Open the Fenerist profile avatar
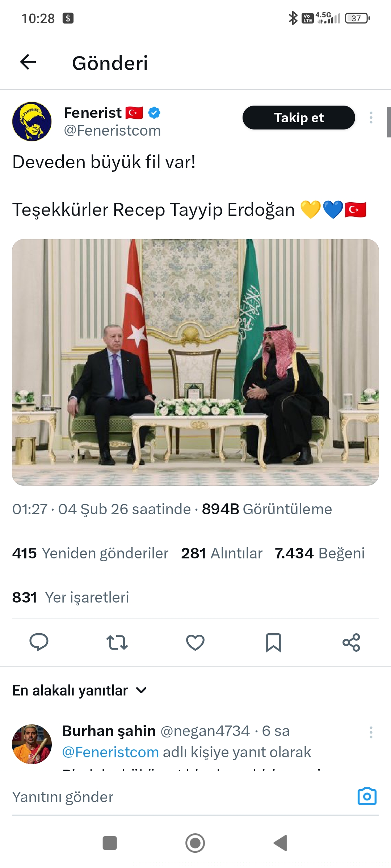This screenshot has width=391, height=868. pyautogui.click(x=32, y=122)
